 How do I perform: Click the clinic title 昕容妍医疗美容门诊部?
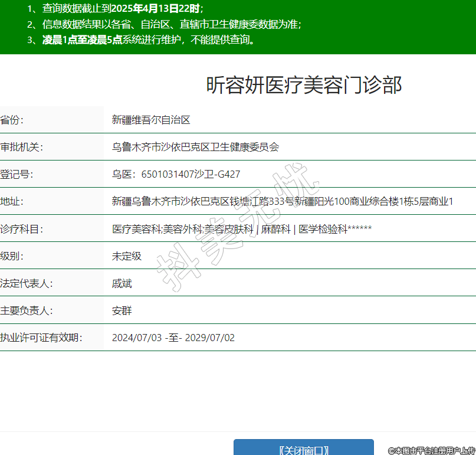coord(304,86)
